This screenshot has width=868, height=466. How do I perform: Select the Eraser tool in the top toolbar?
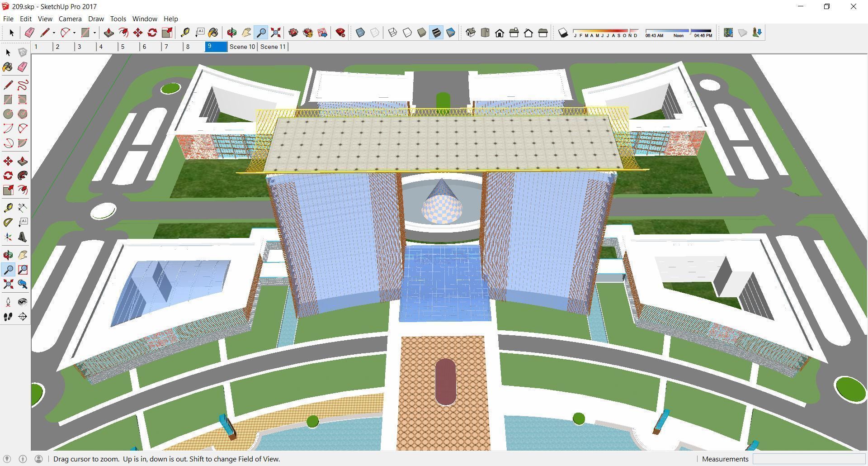(29, 33)
